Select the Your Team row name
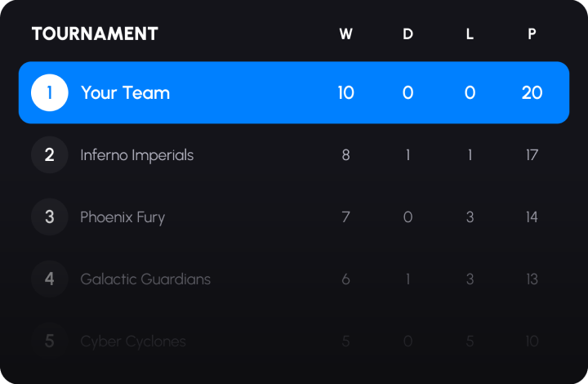Screen dimensions: 588x384 coord(125,92)
